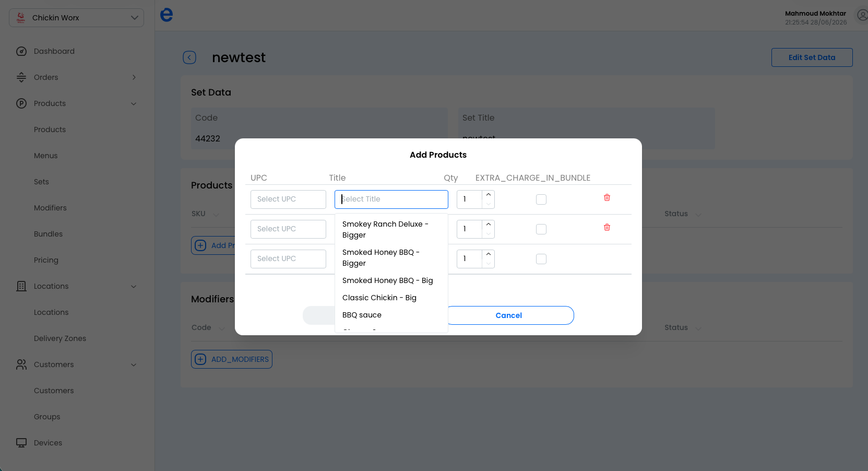Screen dimensions: 868x471
Task: Open user profile avatar icon
Action: [x=863, y=16]
